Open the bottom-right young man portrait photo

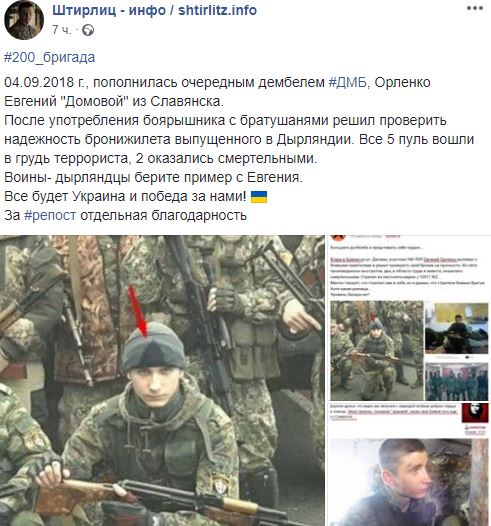409,482
